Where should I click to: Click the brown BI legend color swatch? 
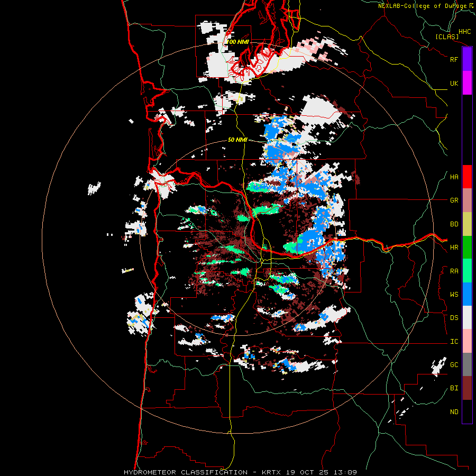(x=467, y=388)
